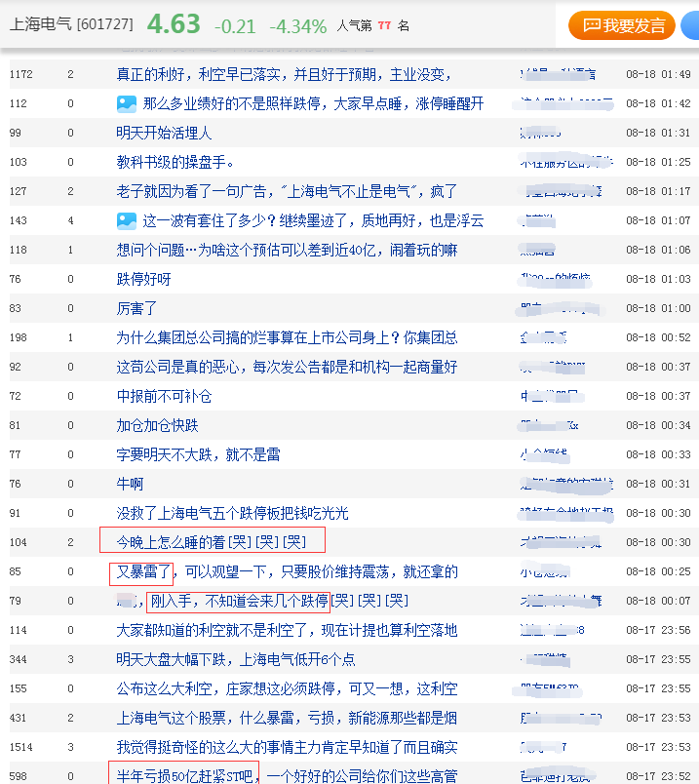Viewport: 699px width, 784px height.
Task: Open post 那么多业绩好的不是照样跌停
Action: pyautogui.click(x=314, y=104)
